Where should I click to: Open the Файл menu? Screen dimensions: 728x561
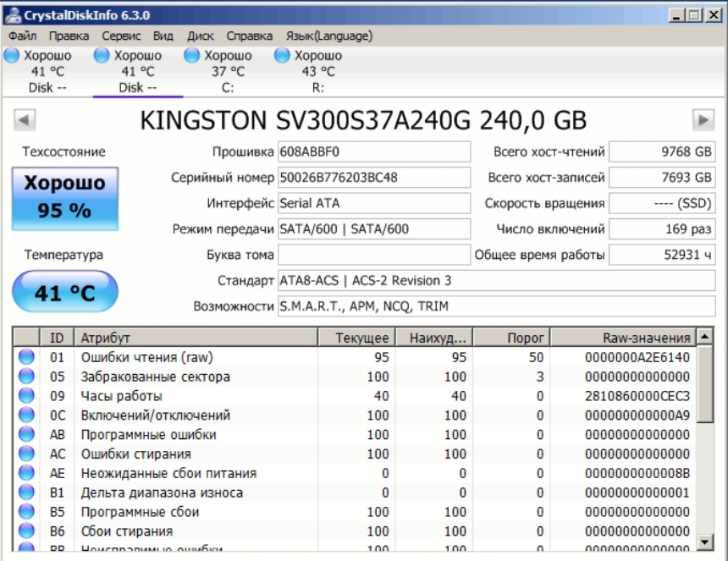click(x=22, y=36)
